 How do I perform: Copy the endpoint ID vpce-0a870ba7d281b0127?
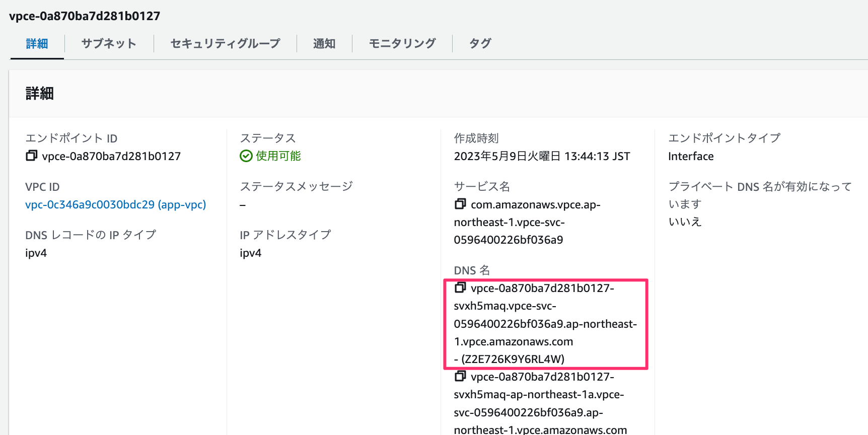coord(31,156)
